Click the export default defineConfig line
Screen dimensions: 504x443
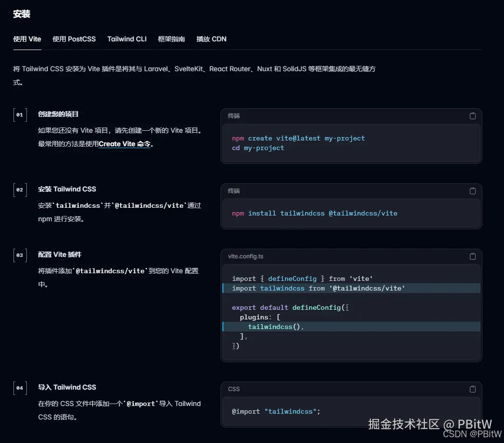[x=290, y=307]
